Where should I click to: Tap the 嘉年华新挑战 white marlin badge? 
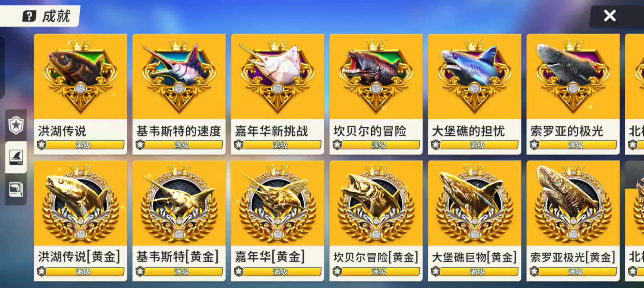(x=277, y=76)
